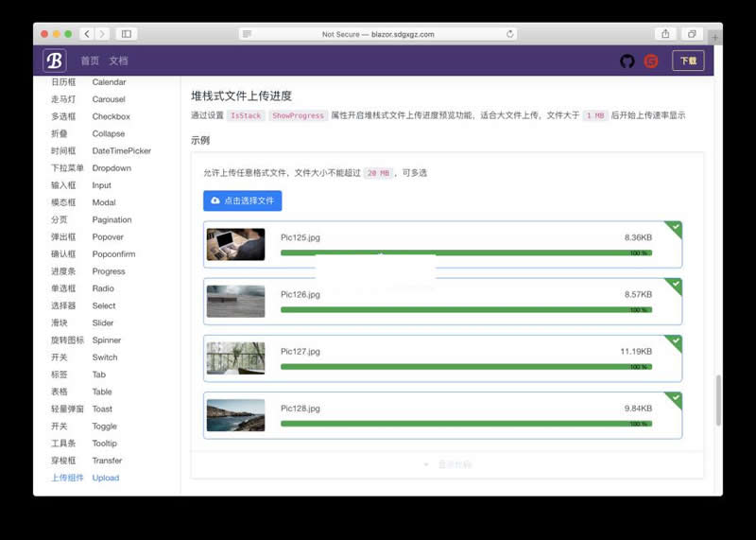Click the Safari forward navigation arrow
This screenshot has height=540, width=756.
(x=102, y=34)
